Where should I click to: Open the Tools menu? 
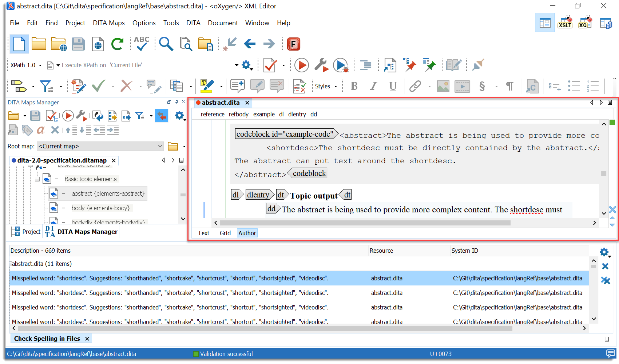click(171, 23)
